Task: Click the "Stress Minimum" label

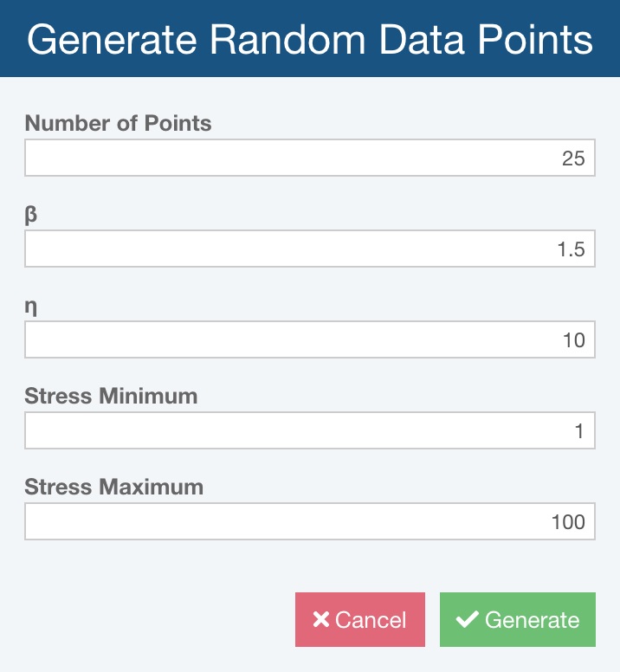Action: (x=111, y=396)
